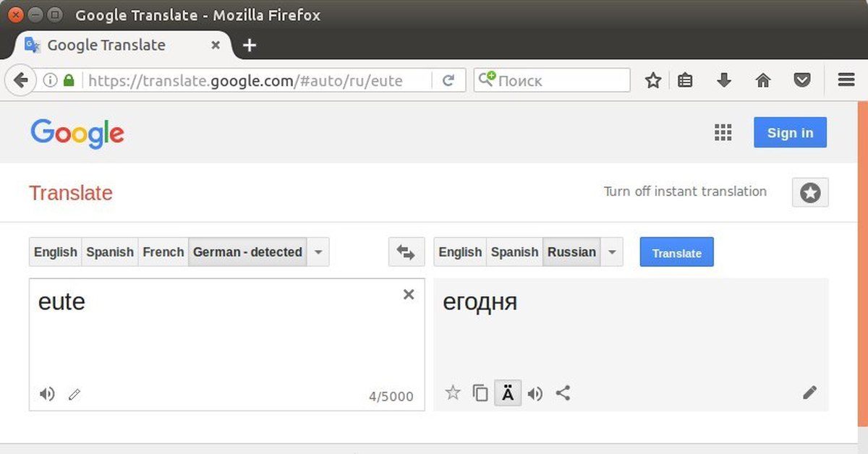Open the Phrasebook star button

coord(810,193)
